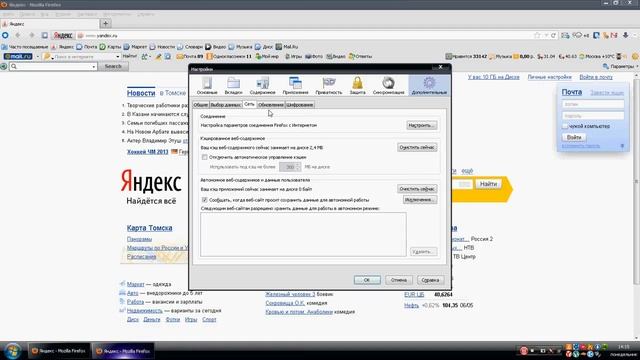
Task: Open the Почта bookmark in bookmarks bar
Action: (87, 47)
